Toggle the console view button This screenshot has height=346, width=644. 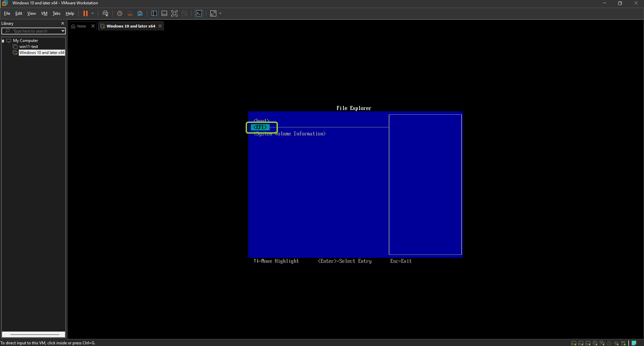[199, 13]
